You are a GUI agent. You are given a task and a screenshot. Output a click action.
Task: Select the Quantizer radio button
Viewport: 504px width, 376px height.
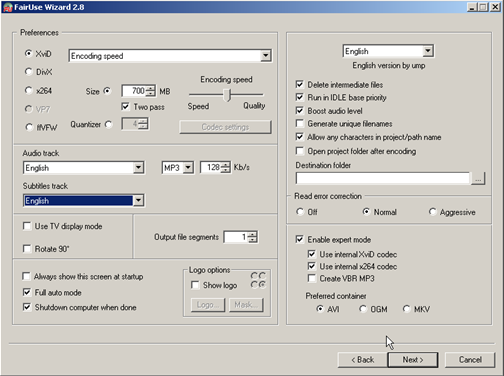point(109,124)
